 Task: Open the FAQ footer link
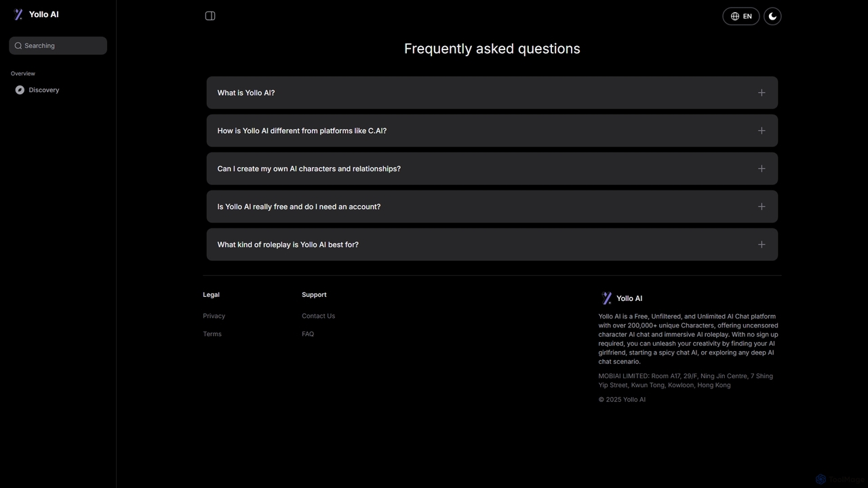click(x=308, y=334)
